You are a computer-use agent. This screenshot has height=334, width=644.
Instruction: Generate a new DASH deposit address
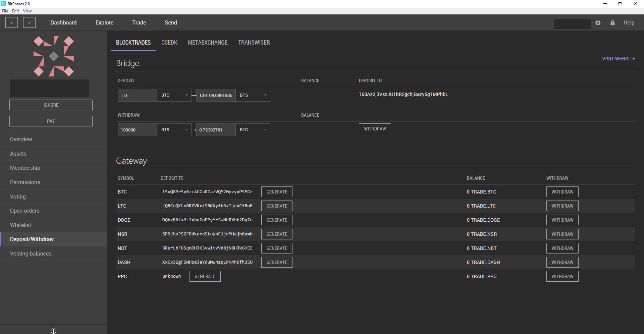[x=277, y=262]
